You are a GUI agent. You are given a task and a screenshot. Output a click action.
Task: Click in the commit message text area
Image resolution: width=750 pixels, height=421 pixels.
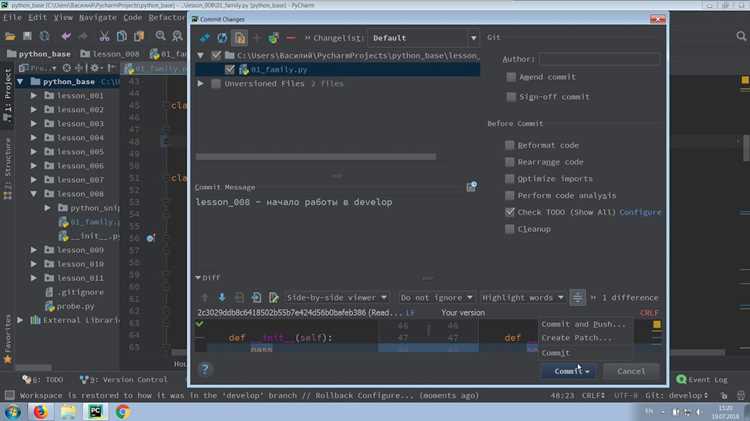(336, 232)
